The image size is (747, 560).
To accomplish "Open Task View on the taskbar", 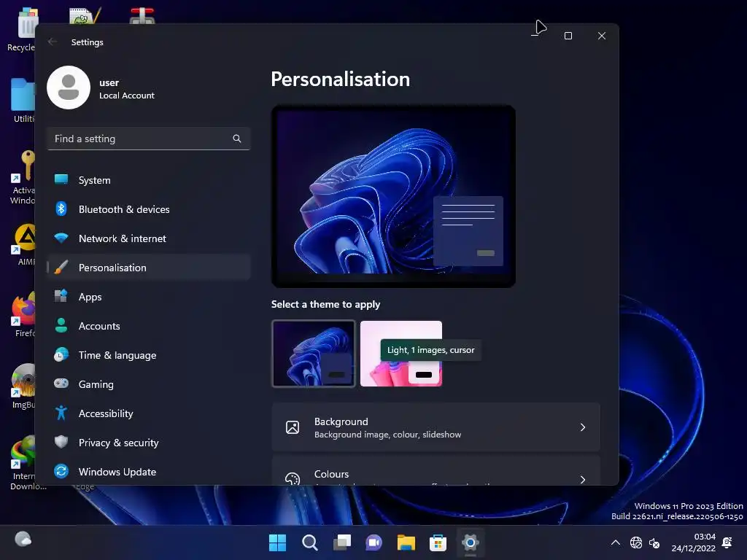I will [341, 542].
